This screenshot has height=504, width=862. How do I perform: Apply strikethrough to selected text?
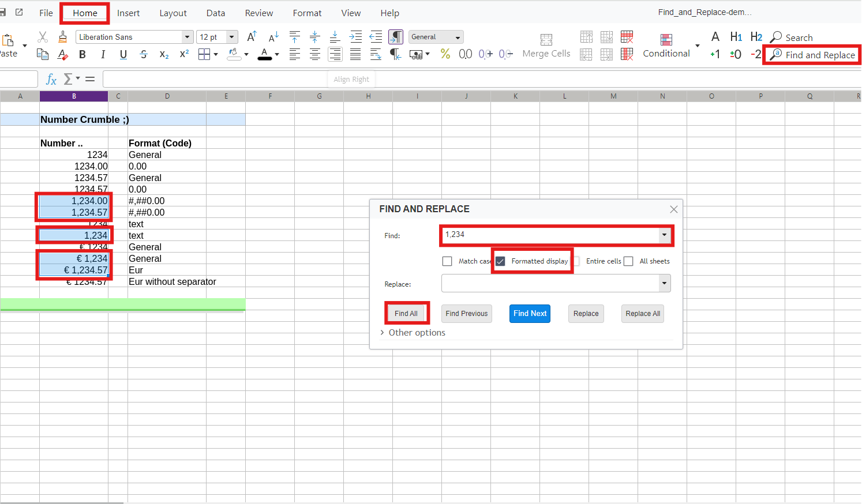[x=143, y=54]
